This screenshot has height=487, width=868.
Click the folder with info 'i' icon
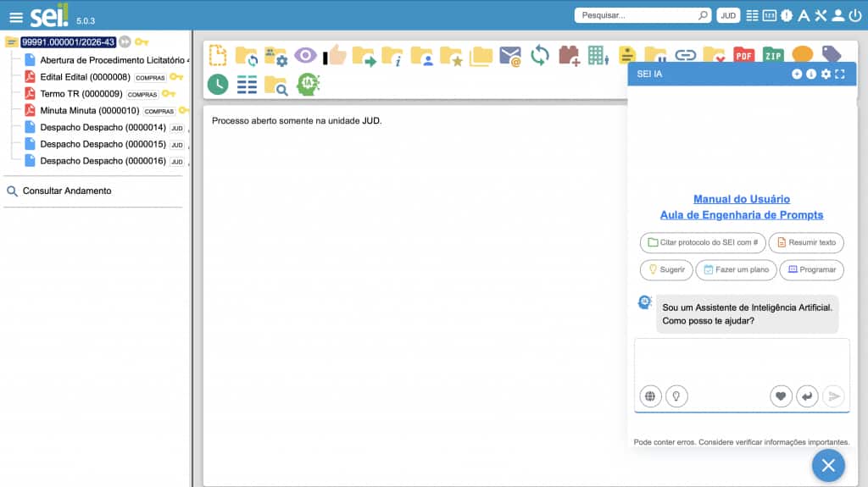coord(392,57)
